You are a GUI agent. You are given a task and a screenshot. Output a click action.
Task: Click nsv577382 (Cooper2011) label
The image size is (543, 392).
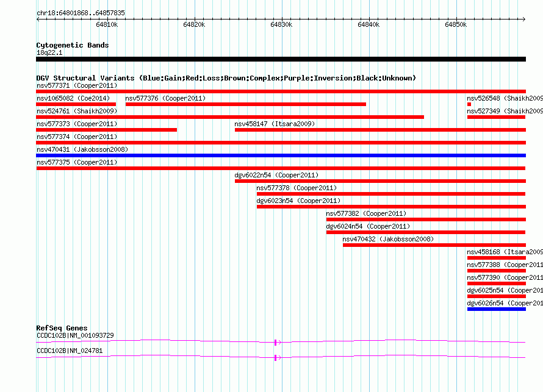click(x=366, y=213)
